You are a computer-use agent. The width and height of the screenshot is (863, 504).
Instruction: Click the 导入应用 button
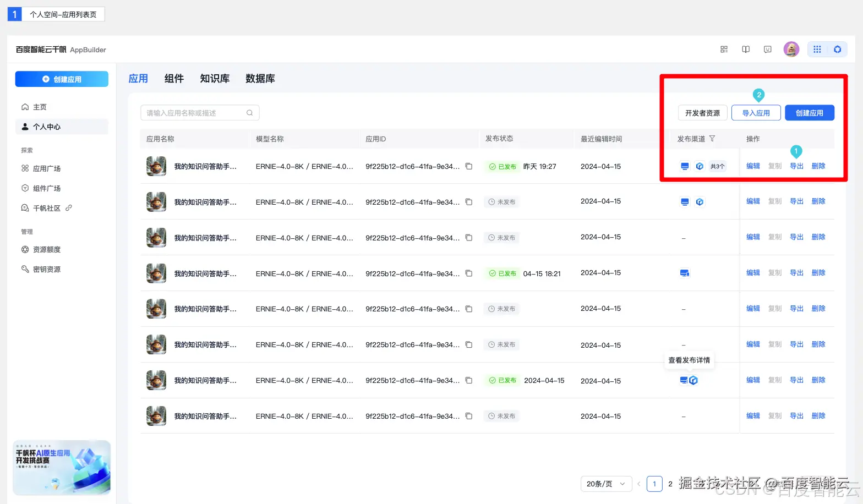coord(756,113)
